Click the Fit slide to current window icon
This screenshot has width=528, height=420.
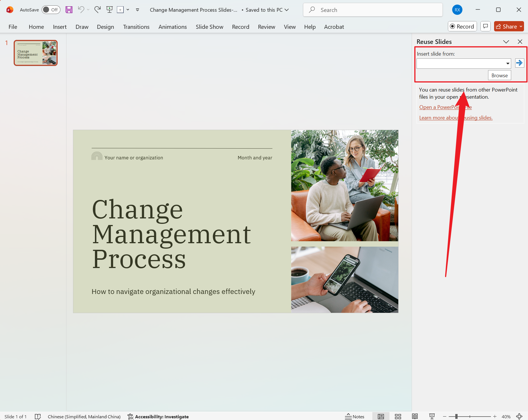[x=519, y=416]
